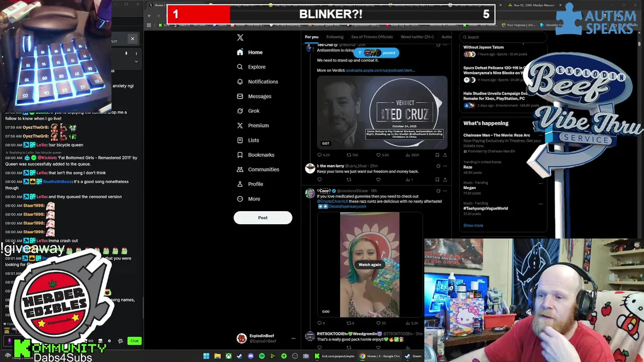
Task: Switch to the Steam taskbar window
Action: coord(413,356)
